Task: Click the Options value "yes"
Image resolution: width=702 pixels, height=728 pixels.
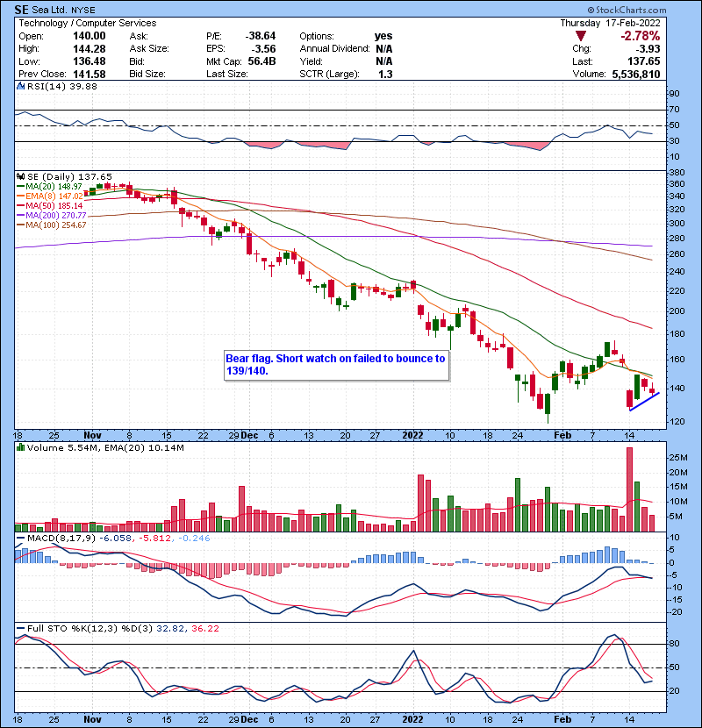Action: pos(383,36)
